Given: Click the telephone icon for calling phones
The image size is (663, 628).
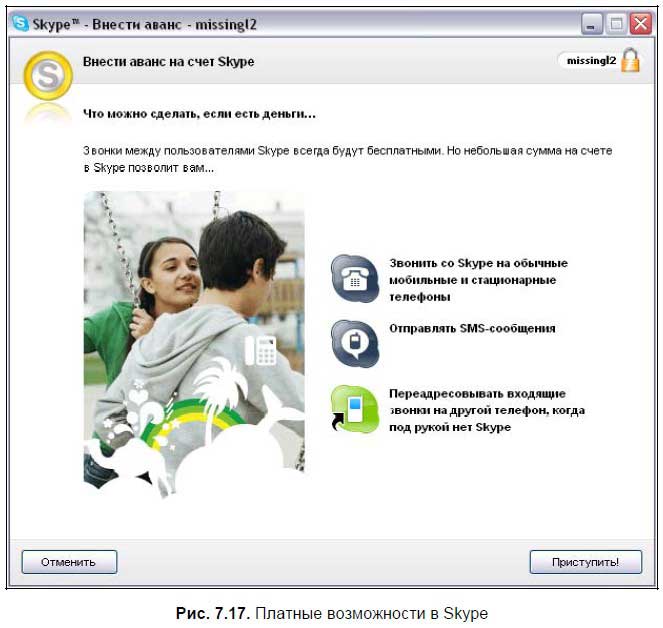Looking at the screenshot, I should 355,279.
